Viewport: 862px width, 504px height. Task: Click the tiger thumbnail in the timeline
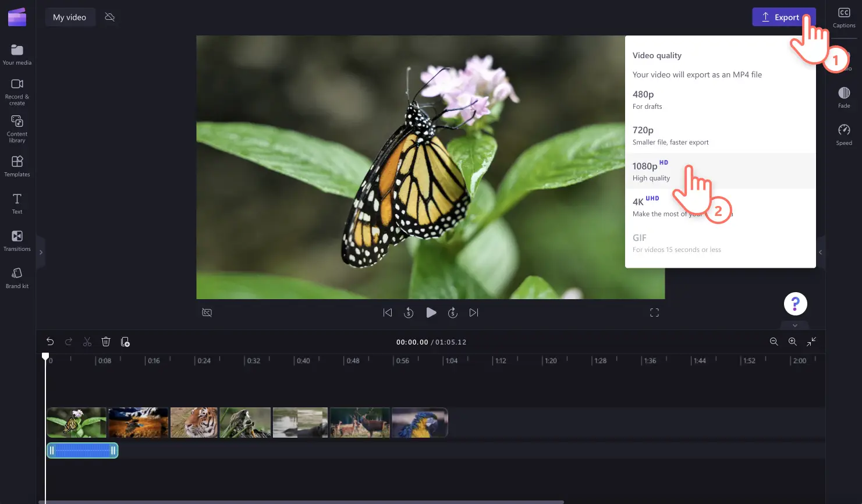[194, 423]
